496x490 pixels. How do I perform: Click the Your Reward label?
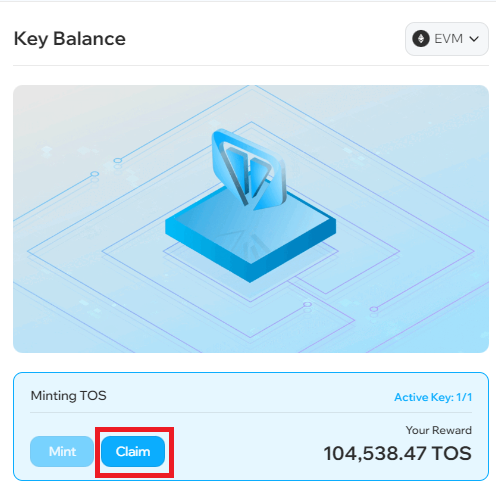pyautogui.click(x=439, y=430)
